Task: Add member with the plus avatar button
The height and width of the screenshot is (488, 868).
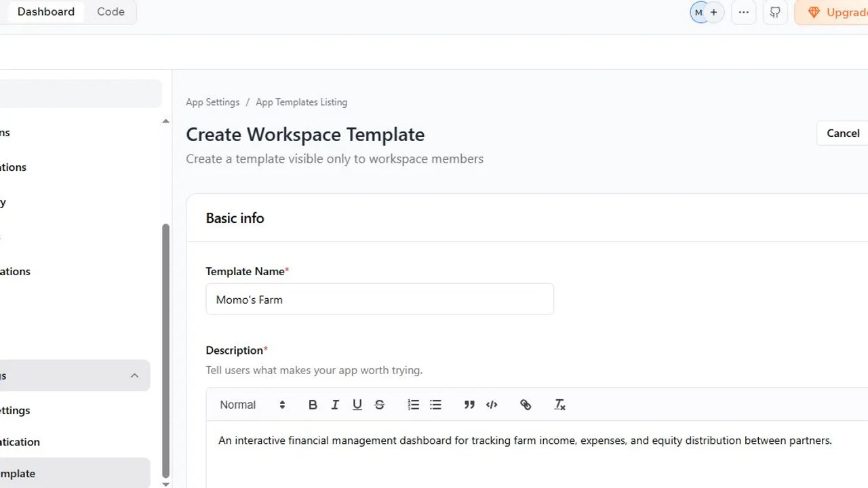Action: click(714, 12)
